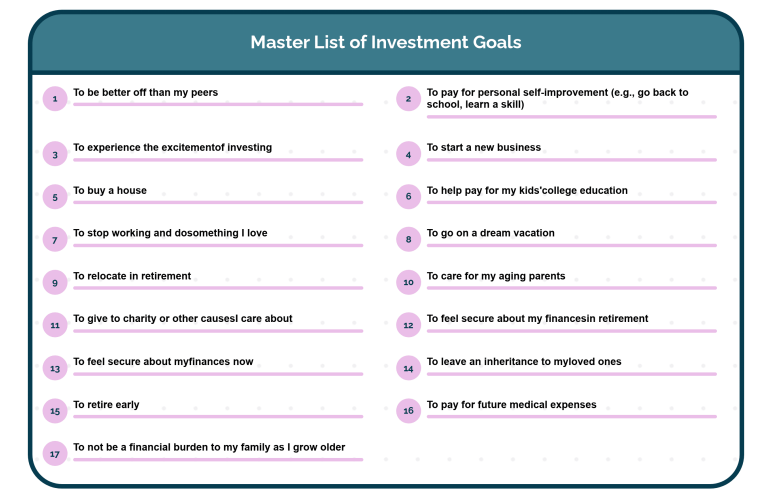This screenshot has height=500, width=776.
Task: Click pink underline beneath 'To buy a house'
Action: pos(218,202)
